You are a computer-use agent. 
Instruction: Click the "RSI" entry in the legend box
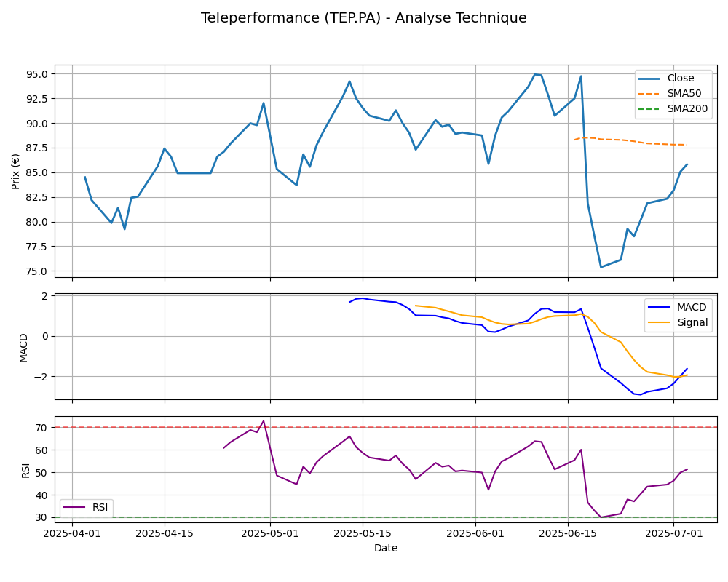[86, 507]
